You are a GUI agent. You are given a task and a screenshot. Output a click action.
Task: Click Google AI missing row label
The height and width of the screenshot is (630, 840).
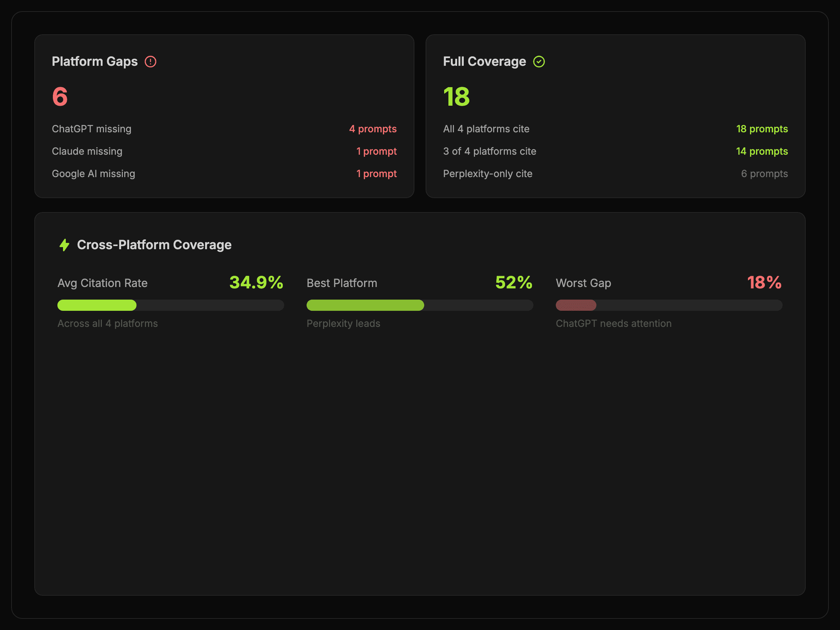tap(93, 174)
